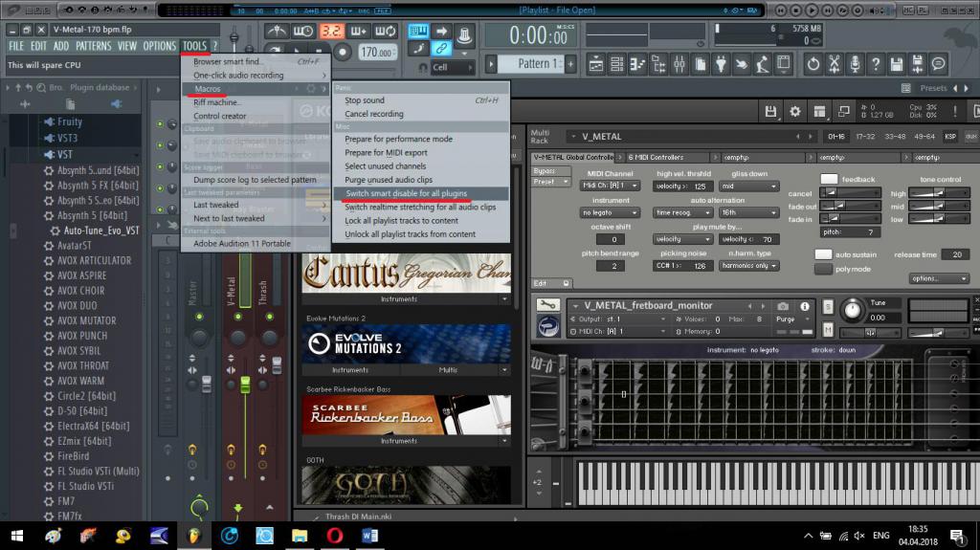980x550 pixels.
Task: Click the Kontakt save floppy icon
Action: [x=770, y=112]
